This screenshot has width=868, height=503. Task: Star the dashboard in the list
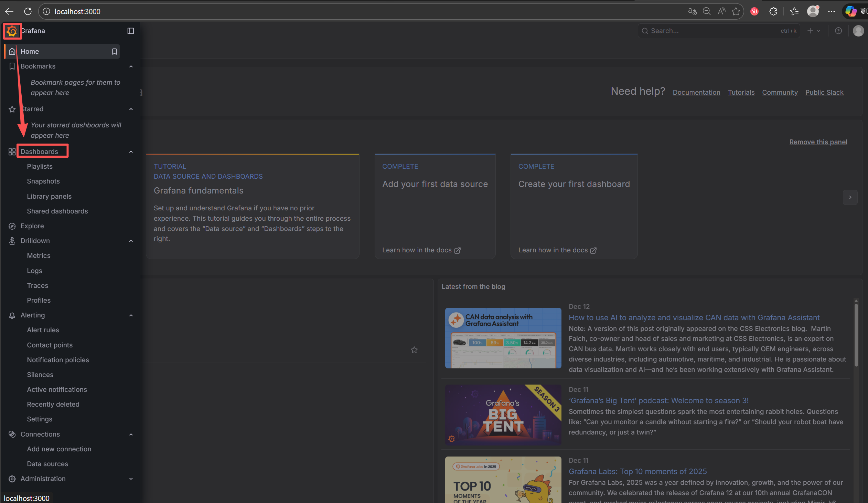point(414,350)
